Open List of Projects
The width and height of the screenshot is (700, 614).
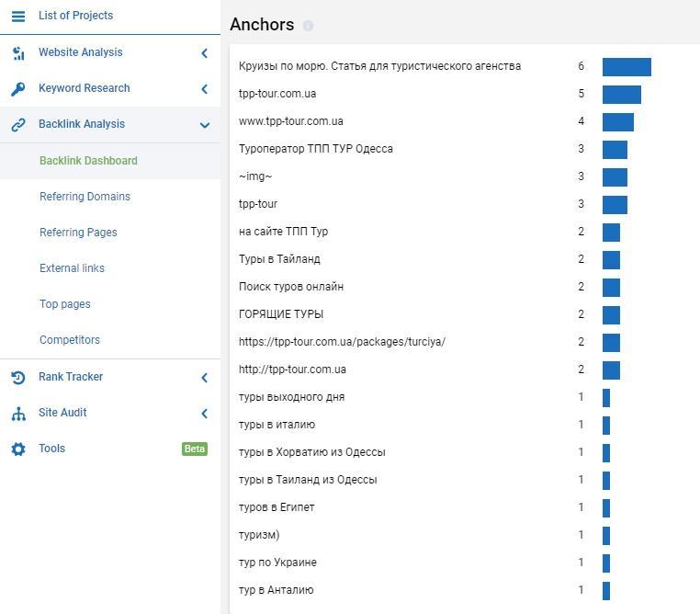click(x=75, y=16)
